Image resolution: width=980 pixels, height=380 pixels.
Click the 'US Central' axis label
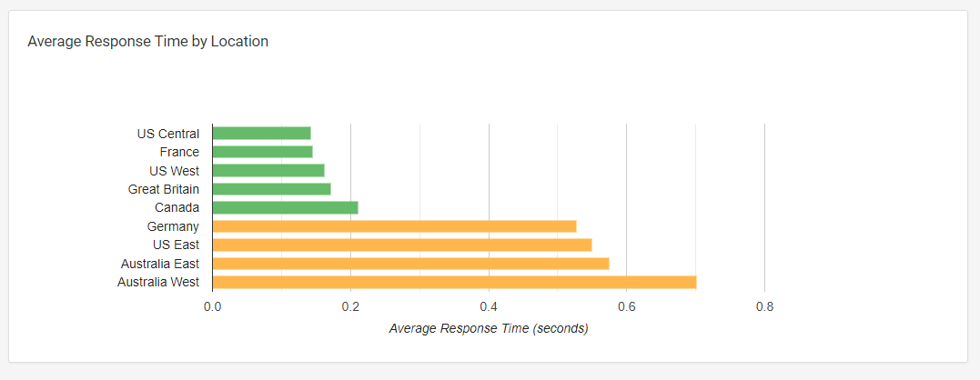tap(168, 134)
